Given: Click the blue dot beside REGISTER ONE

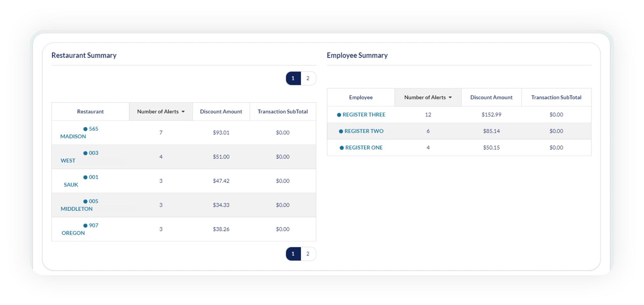Looking at the screenshot, I should [342, 148].
